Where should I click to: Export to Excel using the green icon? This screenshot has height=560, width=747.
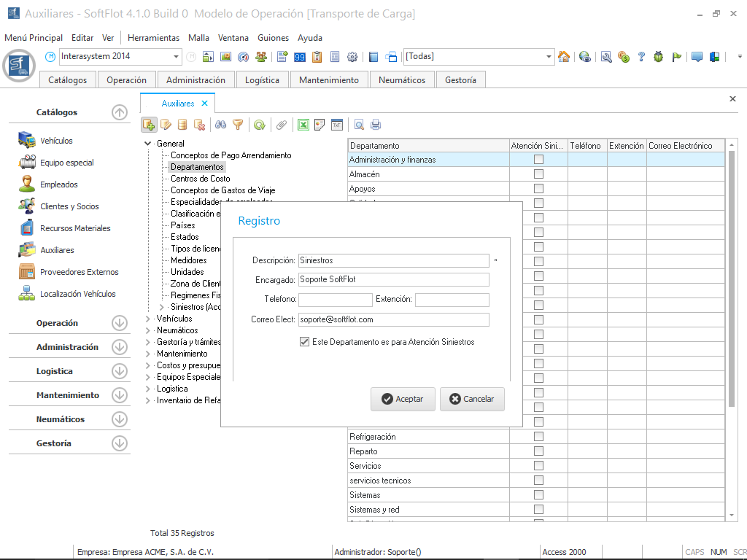tap(303, 125)
